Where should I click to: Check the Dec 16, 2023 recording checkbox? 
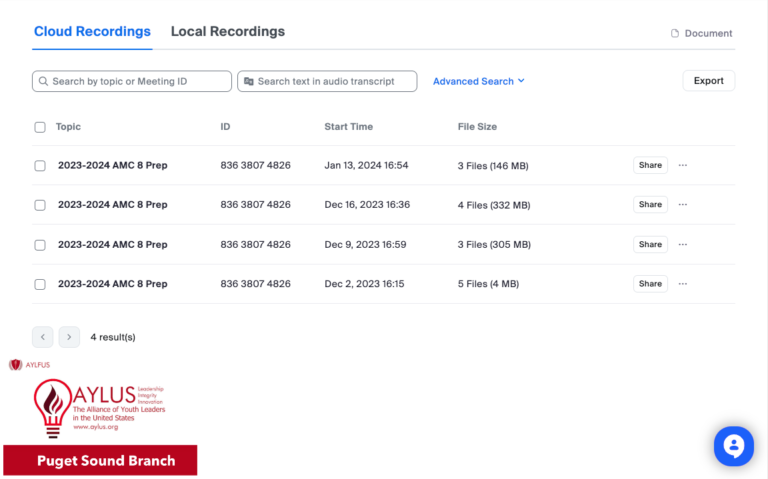pyautogui.click(x=40, y=205)
